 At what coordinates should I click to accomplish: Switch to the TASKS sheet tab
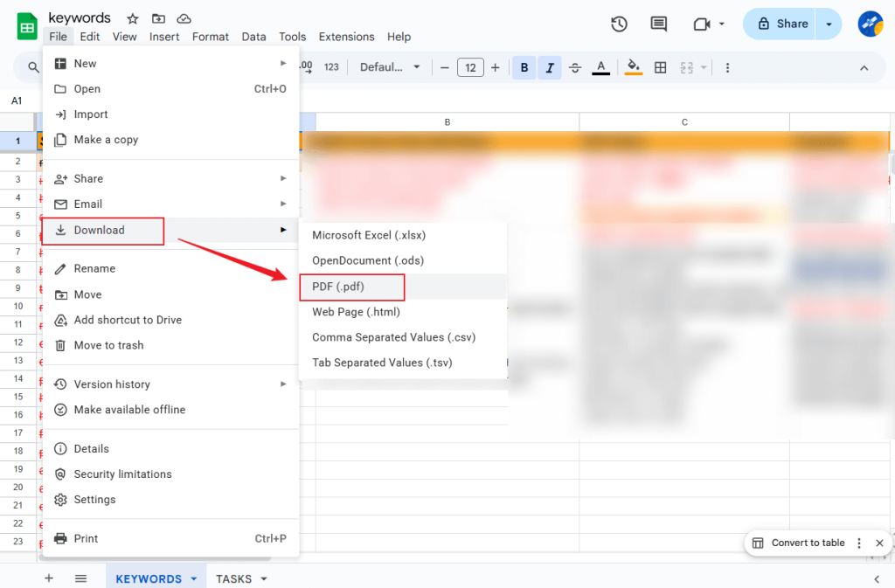pyautogui.click(x=234, y=578)
